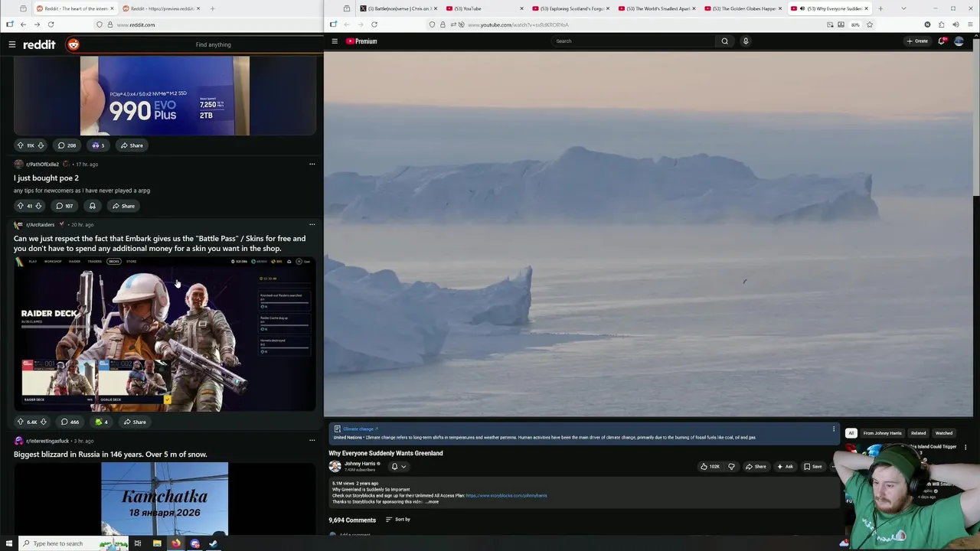Give award on the poe 2 post

(93, 206)
